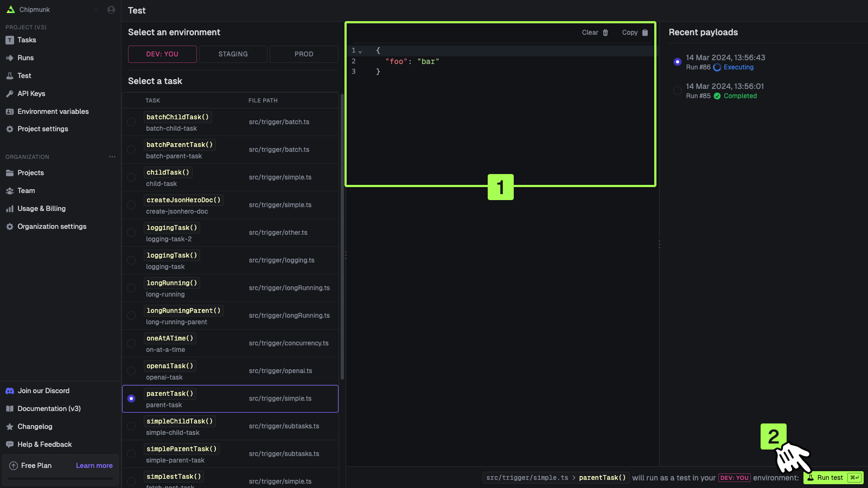The height and width of the screenshot is (488, 868).
Task: Click the Chipmunk logo icon
Action: (x=10, y=10)
